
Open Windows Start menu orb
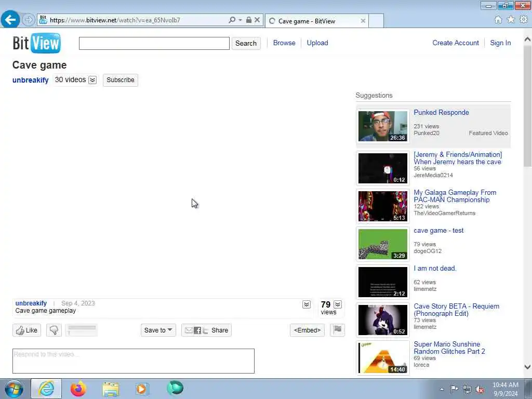[14, 389]
